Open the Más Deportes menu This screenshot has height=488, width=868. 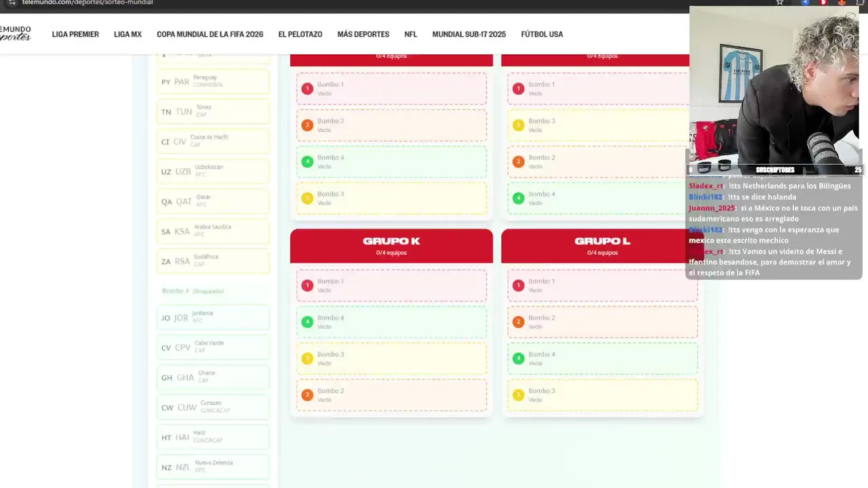pos(363,35)
